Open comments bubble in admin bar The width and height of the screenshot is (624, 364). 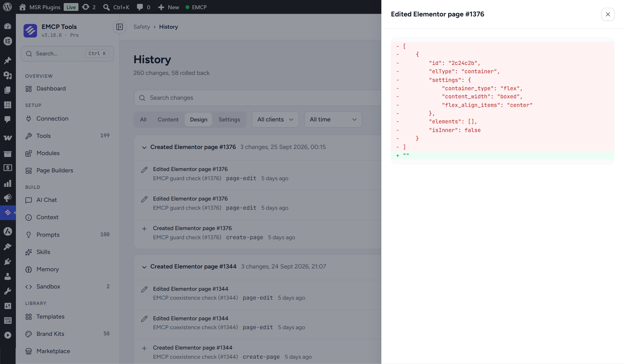[x=143, y=7]
